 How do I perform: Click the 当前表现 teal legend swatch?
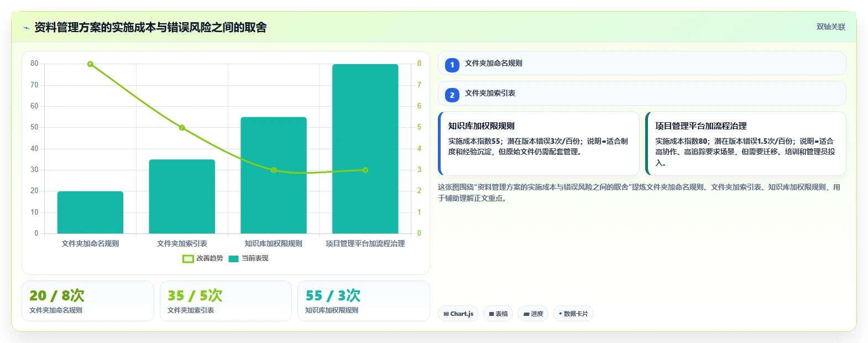tap(233, 258)
